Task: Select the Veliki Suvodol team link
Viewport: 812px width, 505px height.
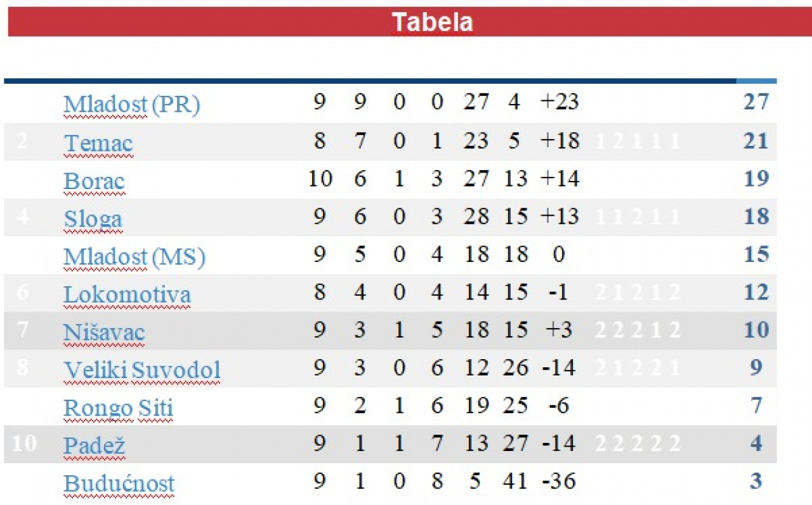Action: pos(142,369)
